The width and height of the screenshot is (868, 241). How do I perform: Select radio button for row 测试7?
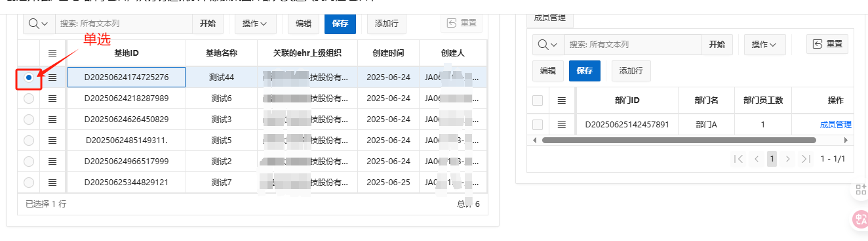(29, 183)
